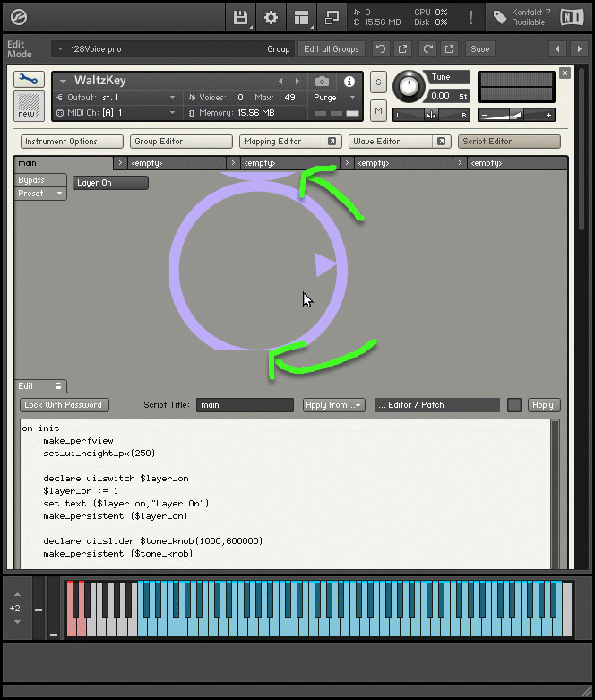
Task: Expand the WaltzKey instrument name menu
Action: [x=63, y=82]
